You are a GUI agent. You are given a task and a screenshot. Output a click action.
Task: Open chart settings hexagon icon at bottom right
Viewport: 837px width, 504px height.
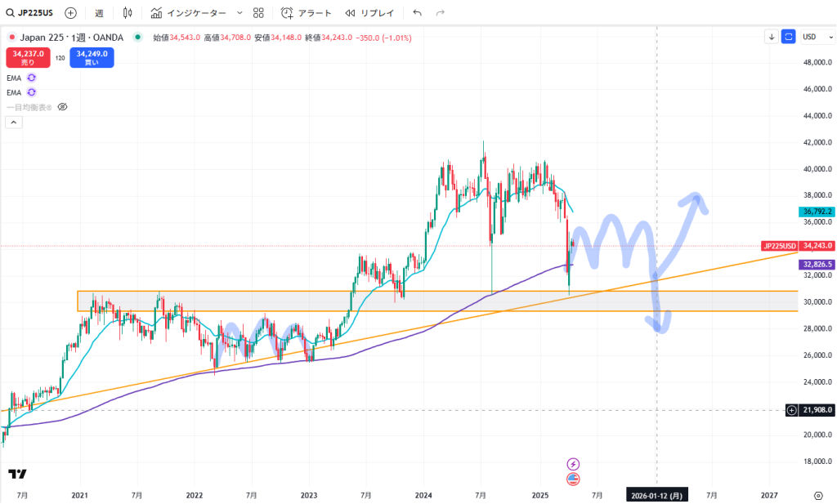click(817, 495)
